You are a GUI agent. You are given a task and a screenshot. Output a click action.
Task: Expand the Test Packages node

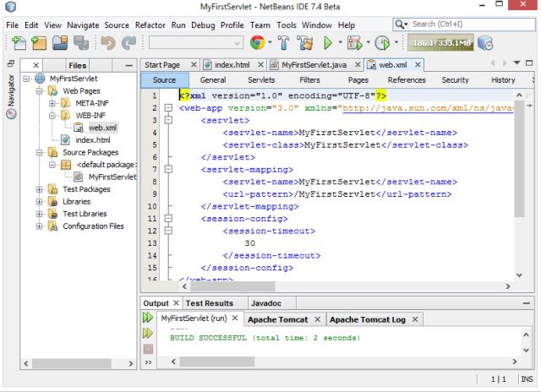pos(40,189)
